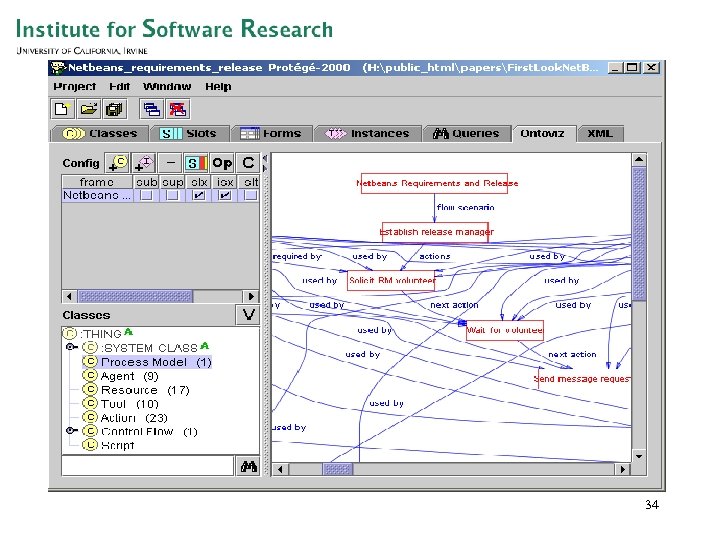Viewport: 720px width, 540px height.
Task: Toggle the slt checkbox for Netbeans row
Action: tap(250, 195)
